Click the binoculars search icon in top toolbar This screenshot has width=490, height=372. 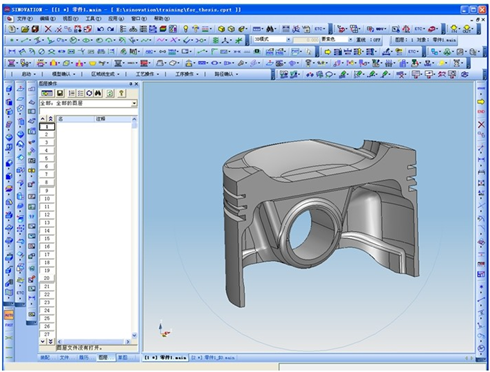click(x=270, y=29)
